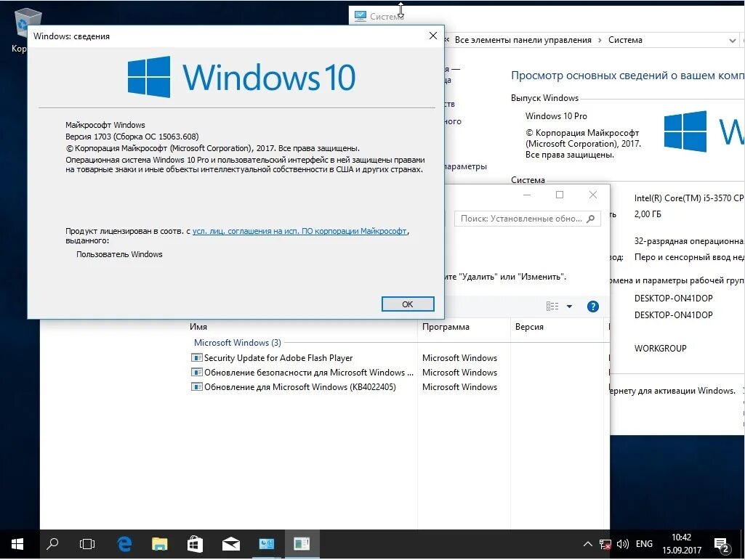Click Intel Core i5-3570 processor text
This screenshot has height=560, width=745.
pyautogui.click(x=689, y=198)
